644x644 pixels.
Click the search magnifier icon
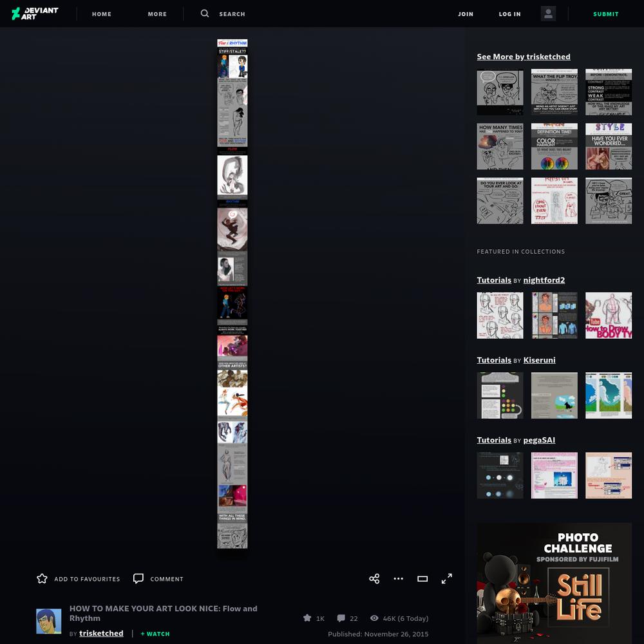coord(205,14)
